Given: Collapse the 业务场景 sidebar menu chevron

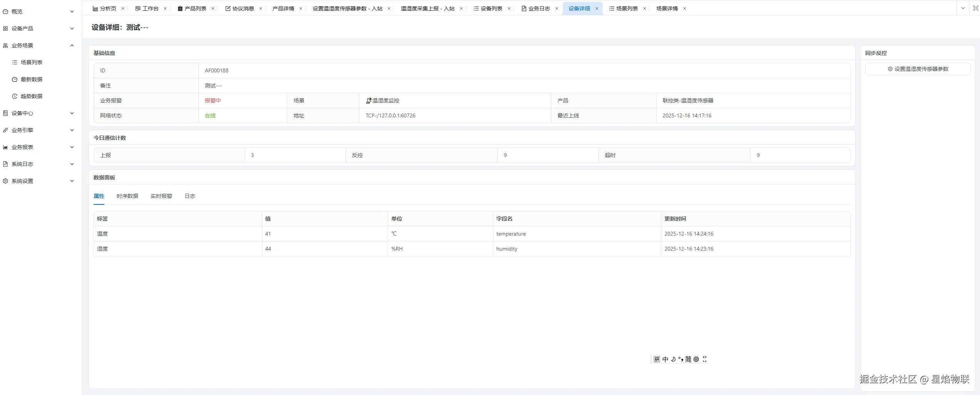Looking at the screenshot, I should (72, 45).
